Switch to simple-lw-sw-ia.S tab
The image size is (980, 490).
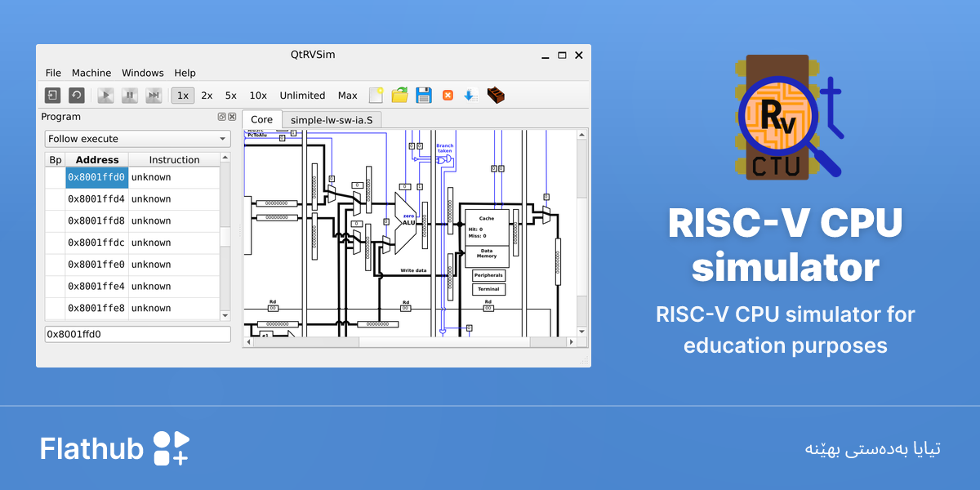click(332, 119)
